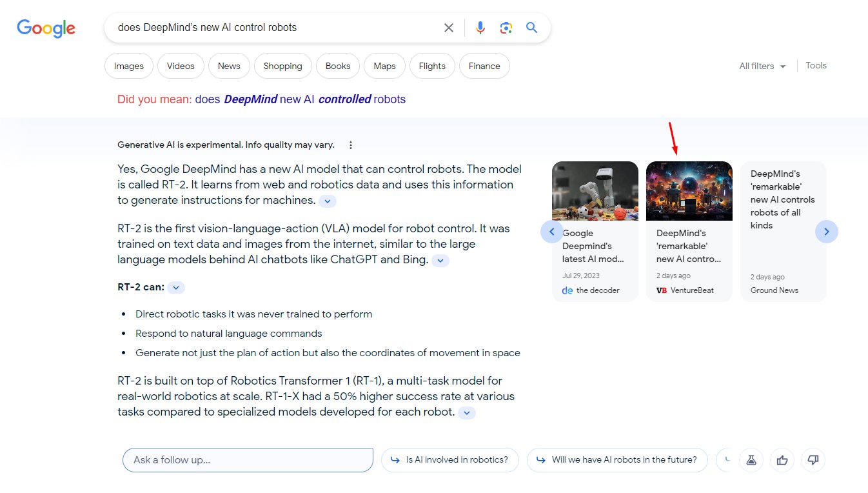Click the blue magnifying glass search icon
This screenshot has width=868, height=493.
(531, 28)
